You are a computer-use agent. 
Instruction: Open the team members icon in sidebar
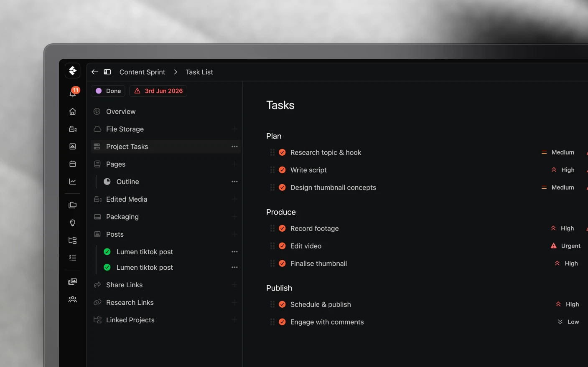pos(73,299)
